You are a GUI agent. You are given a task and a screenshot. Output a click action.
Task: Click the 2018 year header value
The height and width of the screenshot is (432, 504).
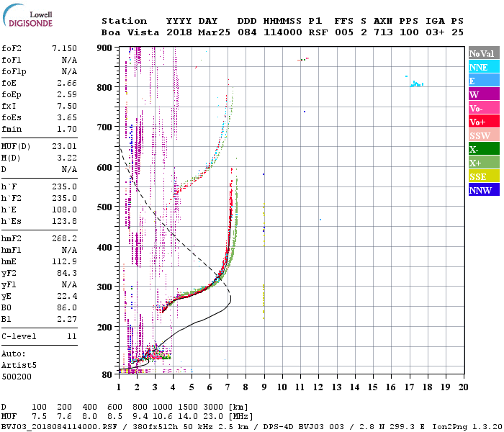[179, 32]
